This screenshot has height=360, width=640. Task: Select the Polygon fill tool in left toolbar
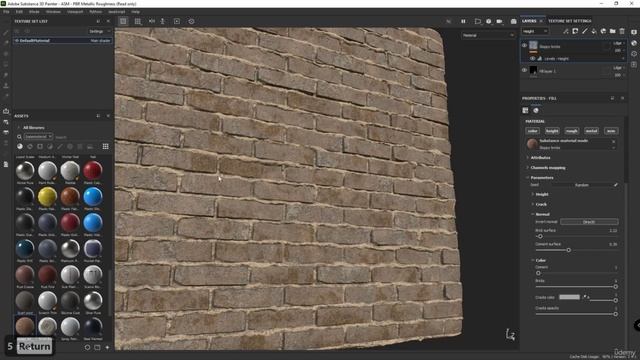6,64
